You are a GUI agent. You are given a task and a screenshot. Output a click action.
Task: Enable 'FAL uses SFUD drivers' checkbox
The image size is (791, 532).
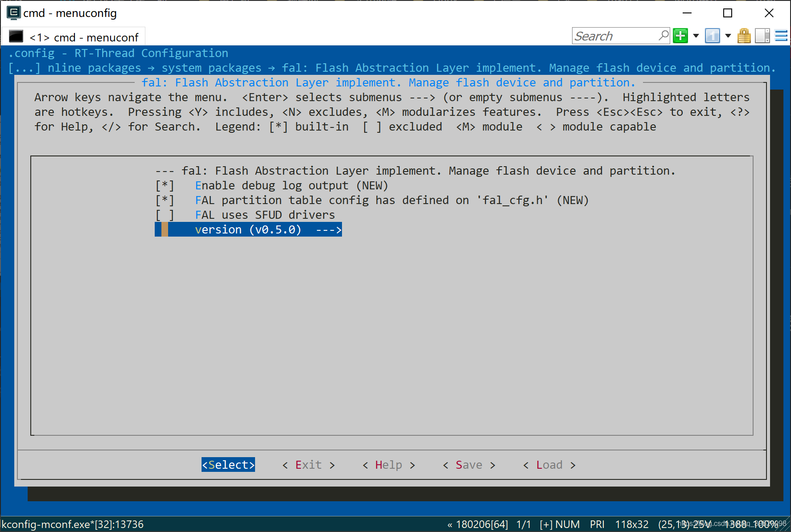[165, 215]
